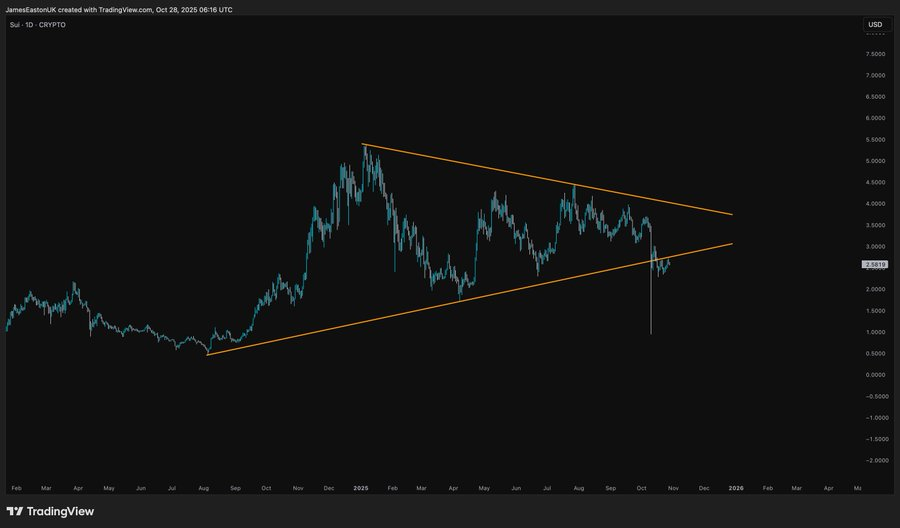The height and width of the screenshot is (528, 900).
Task: Click the 7.5000 price scale label
Action: [x=875, y=54]
